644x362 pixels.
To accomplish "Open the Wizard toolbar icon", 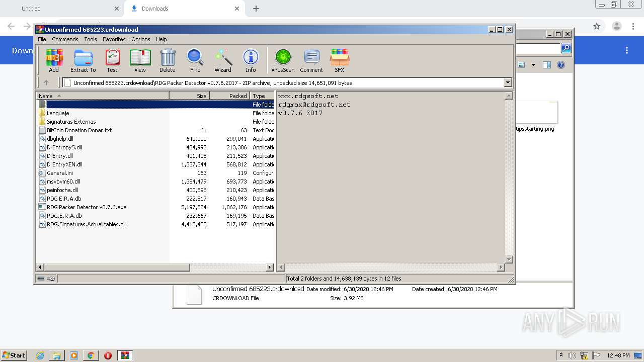I will coord(223,60).
